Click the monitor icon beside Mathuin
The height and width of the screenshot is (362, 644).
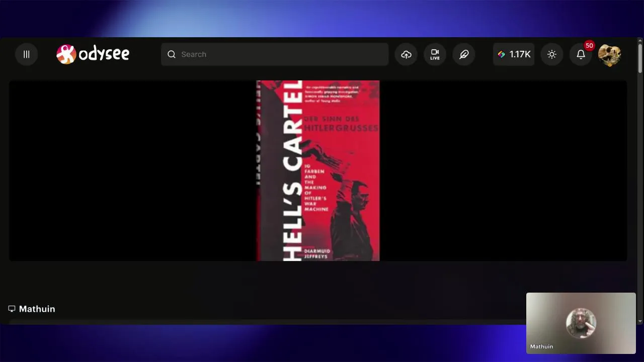pyautogui.click(x=12, y=309)
